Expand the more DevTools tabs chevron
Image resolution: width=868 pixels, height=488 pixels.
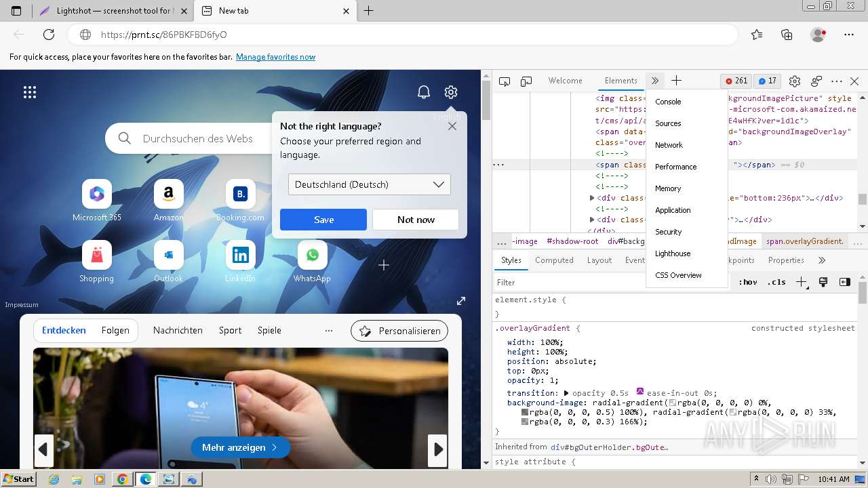[654, 81]
